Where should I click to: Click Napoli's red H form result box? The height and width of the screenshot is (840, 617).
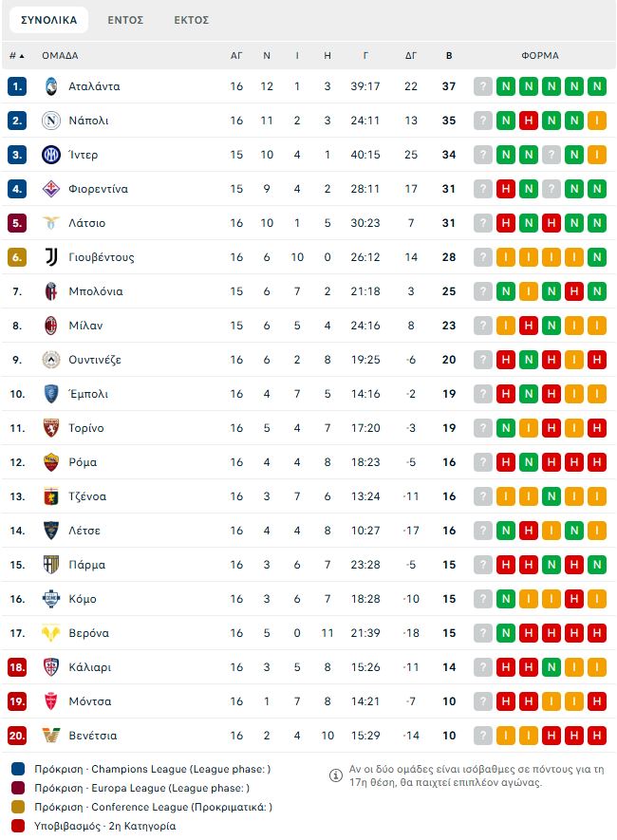(x=528, y=121)
